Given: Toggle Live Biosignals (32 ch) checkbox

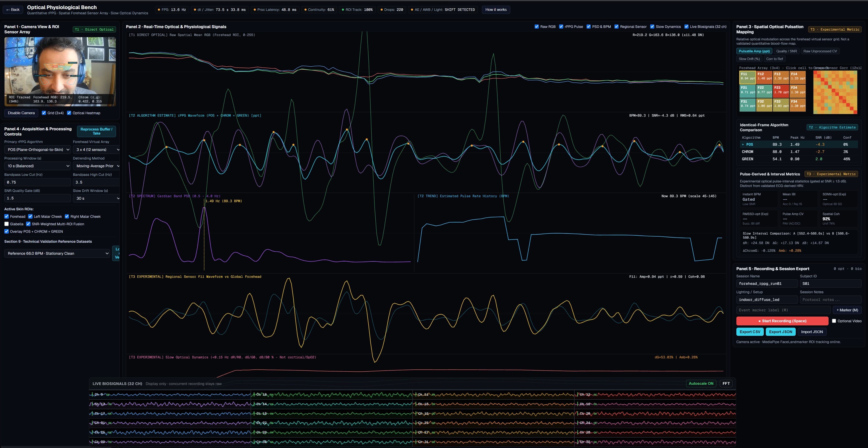Looking at the screenshot, I should tap(686, 27).
